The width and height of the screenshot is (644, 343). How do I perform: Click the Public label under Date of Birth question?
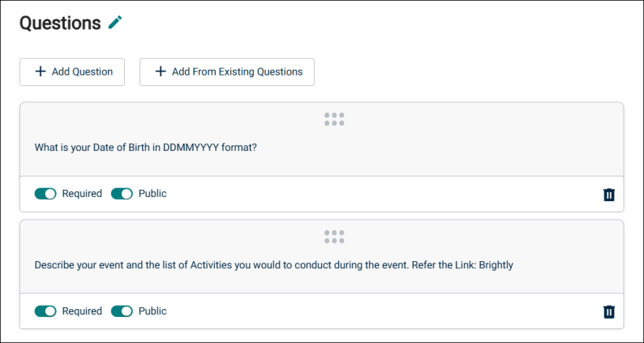(x=152, y=194)
